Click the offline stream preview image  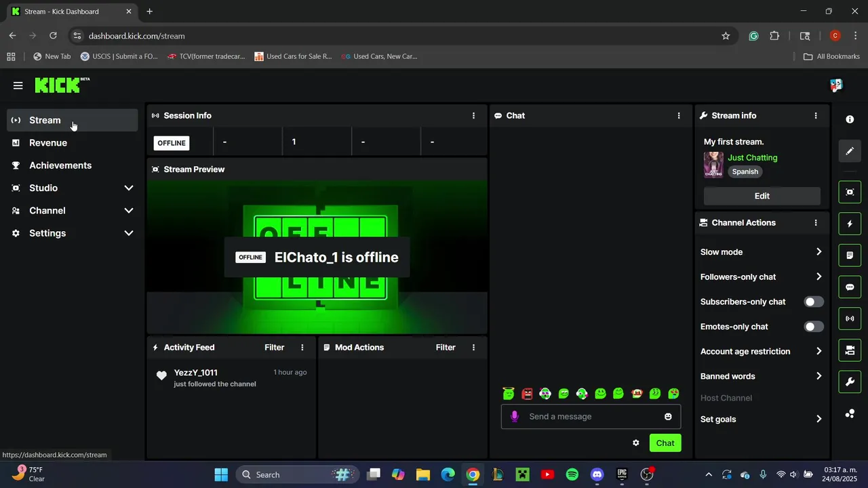point(317,257)
